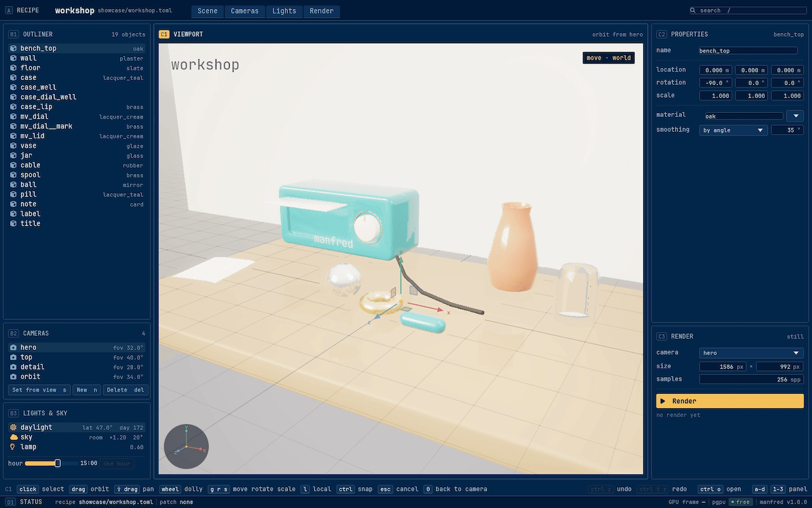Click the cube icon beside spool
The height and width of the screenshot is (508, 812).
point(13,175)
